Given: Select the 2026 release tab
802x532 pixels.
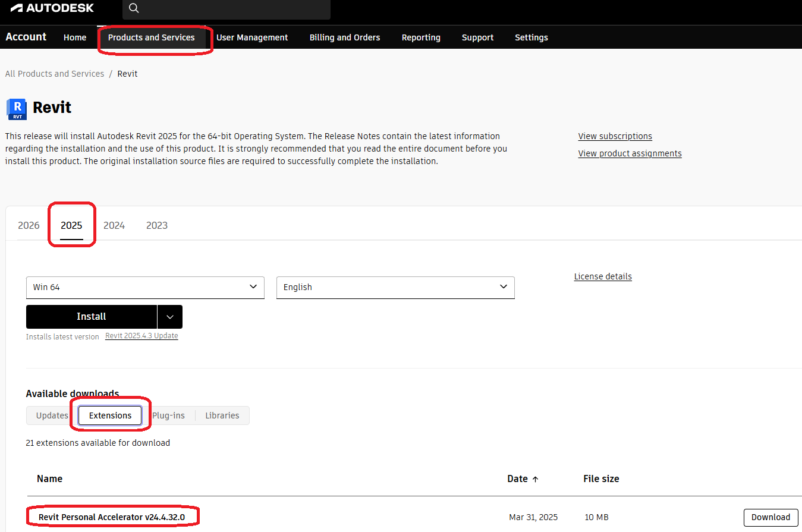Looking at the screenshot, I should (x=29, y=225).
